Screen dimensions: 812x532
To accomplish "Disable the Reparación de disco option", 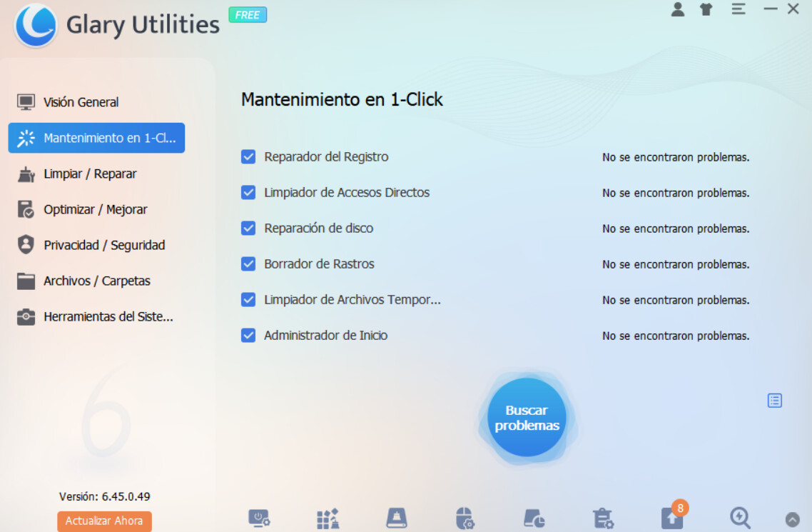I will click(248, 228).
